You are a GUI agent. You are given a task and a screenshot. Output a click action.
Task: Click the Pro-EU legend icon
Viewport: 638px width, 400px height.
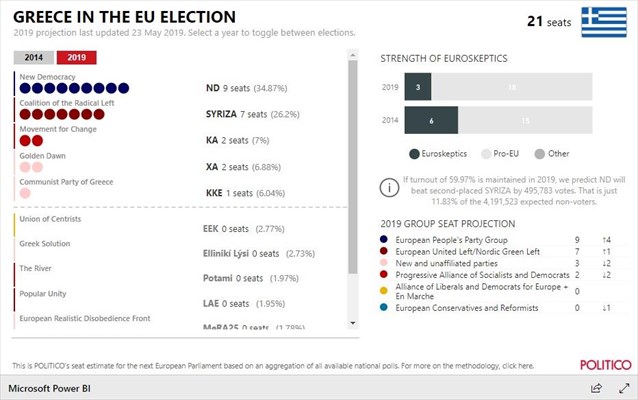(486, 154)
